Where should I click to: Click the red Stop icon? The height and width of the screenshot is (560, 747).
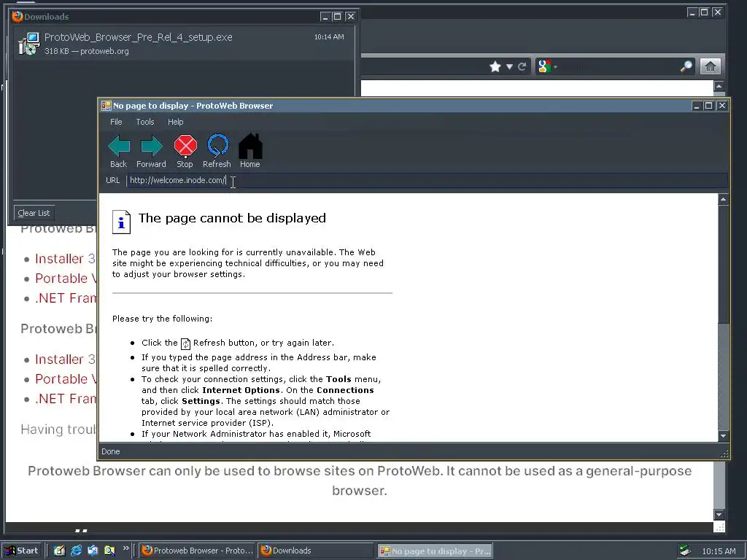pyautogui.click(x=185, y=146)
